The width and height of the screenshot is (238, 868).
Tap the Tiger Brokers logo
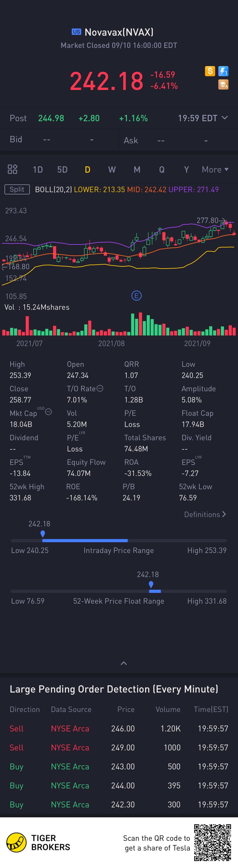point(38,842)
